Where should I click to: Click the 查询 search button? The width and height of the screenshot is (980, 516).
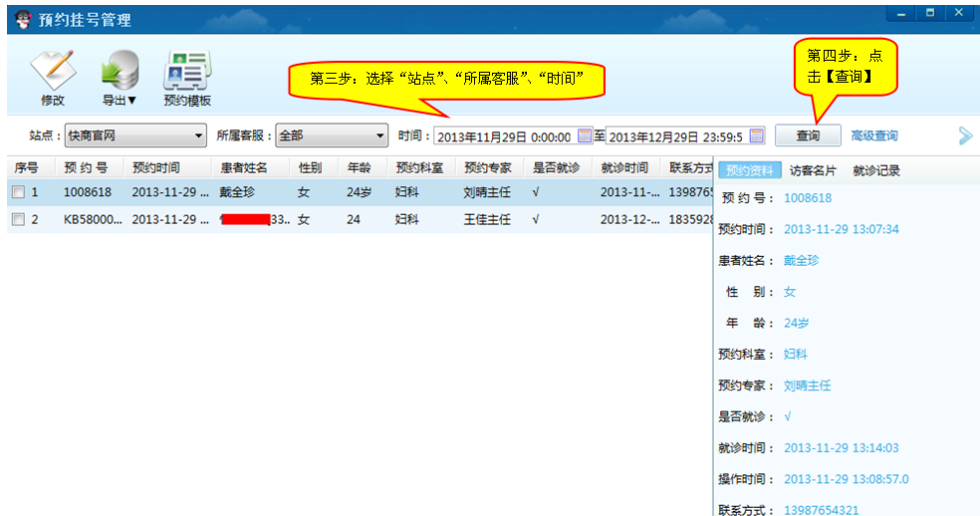pos(808,135)
